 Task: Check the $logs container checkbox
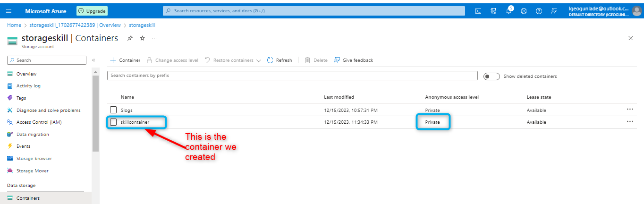[x=113, y=110]
